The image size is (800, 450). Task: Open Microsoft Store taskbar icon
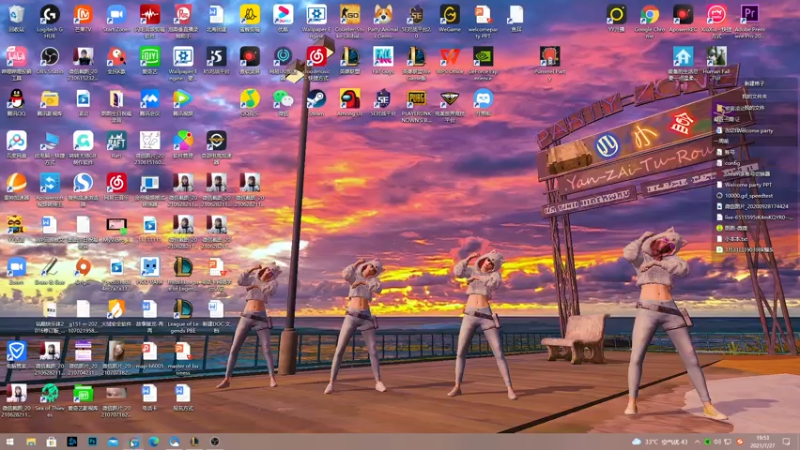tap(51, 441)
